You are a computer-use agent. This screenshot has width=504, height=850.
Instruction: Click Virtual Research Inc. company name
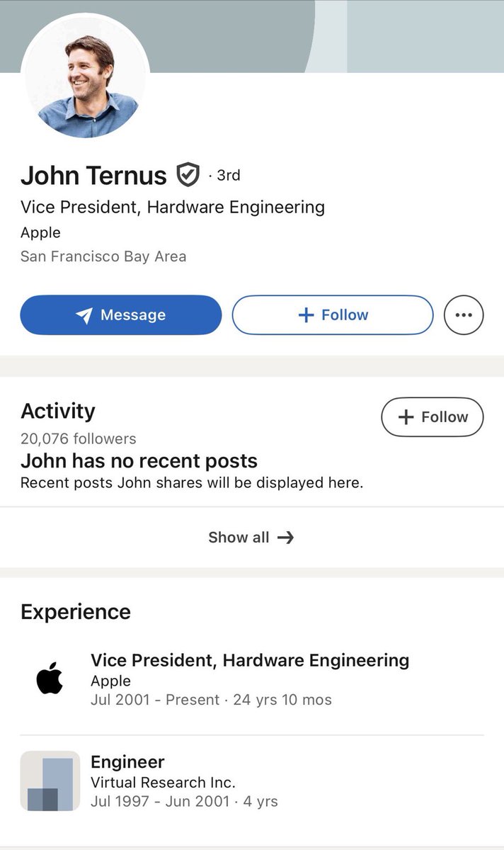tap(163, 783)
